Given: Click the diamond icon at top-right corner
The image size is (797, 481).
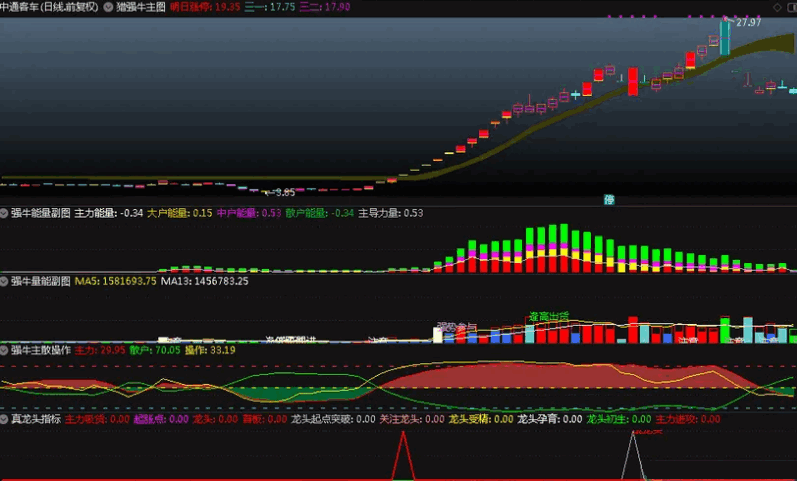Looking at the screenshot, I should point(777,7).
